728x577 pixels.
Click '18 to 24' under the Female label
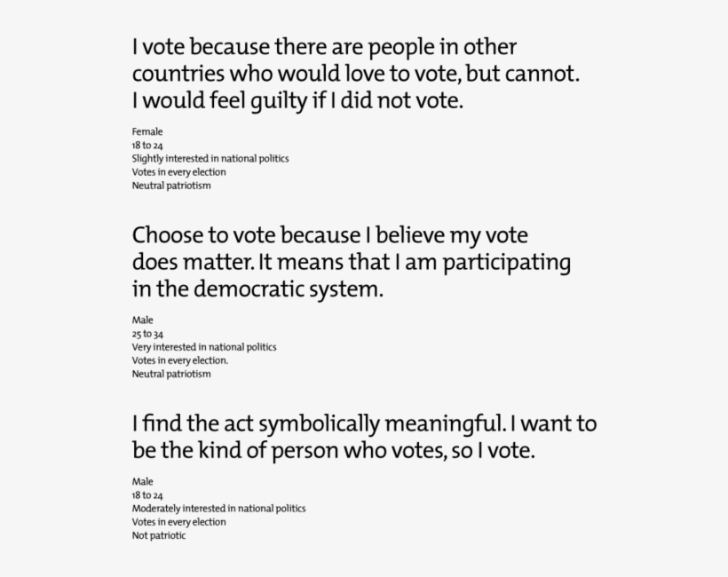[147, 146]
